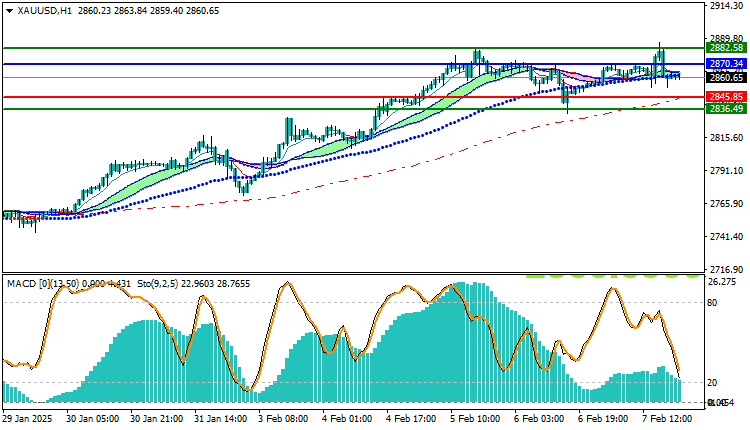The height and width of the screenshot is (430, 750).
Task: Select the red 2845.85 price label
Action: [726, 97]
